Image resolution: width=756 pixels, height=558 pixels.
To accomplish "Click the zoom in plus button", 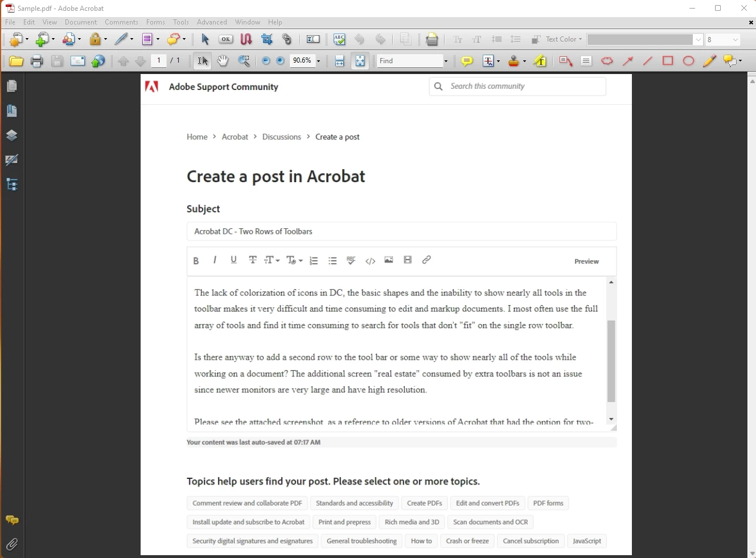I will coord(281,61).
